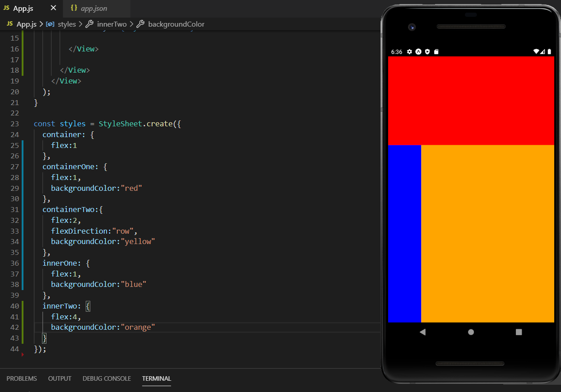Click line number 23 in the gutter
Image resolution: width=561 pixels, height=392 pixels.
tap(14, 124)
